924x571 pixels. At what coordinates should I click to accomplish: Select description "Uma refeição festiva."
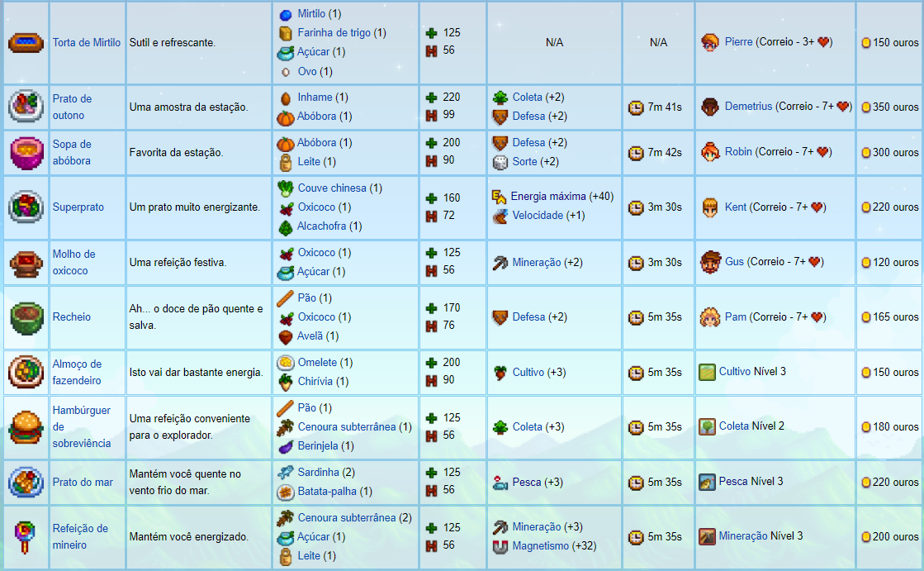pos(178,263)
